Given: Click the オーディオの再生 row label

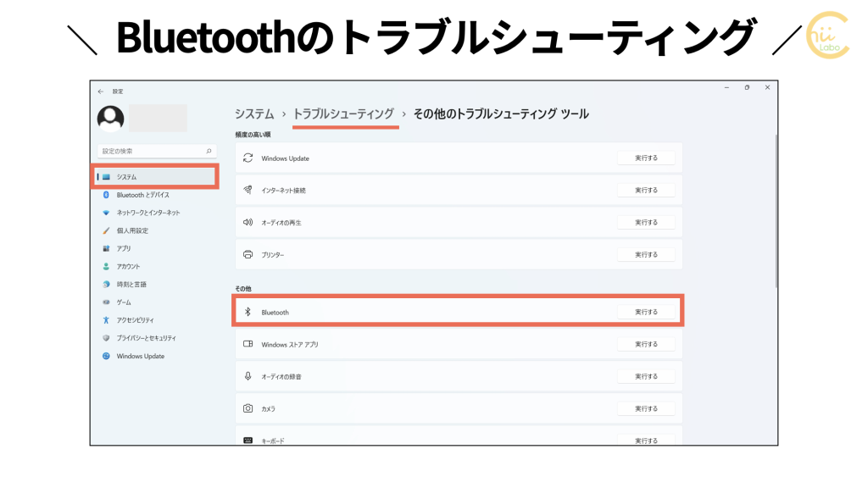Looking at the screenshot, I should (281, 223).
